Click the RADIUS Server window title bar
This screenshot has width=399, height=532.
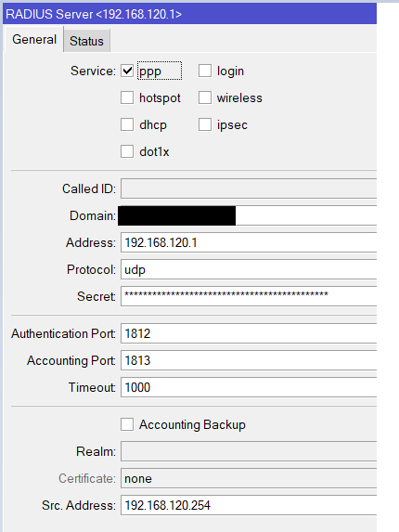[189, 14]
